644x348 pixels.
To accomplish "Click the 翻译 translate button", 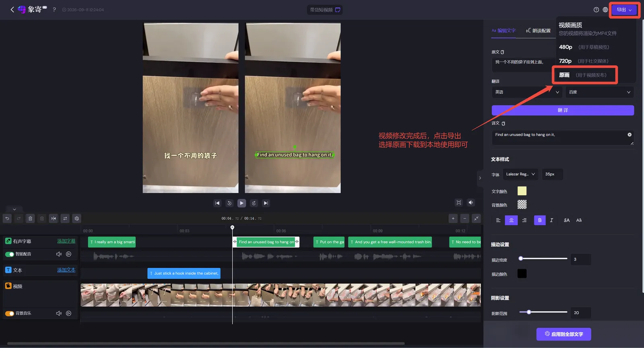I will pyautogui.click(x=563, y=110).
